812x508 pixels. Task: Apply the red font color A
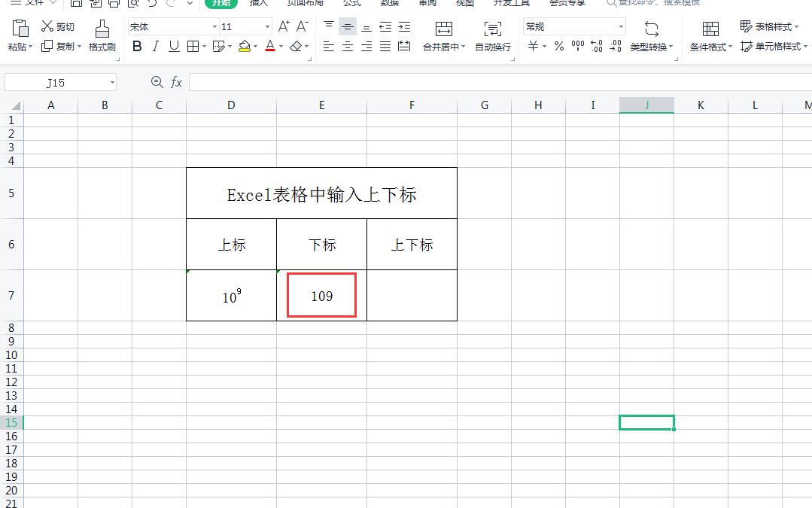(270, 47)
